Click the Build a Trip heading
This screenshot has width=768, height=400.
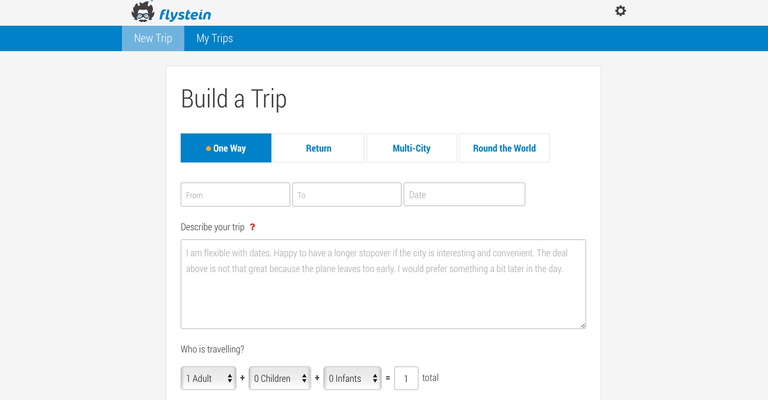tap(234, 99)
